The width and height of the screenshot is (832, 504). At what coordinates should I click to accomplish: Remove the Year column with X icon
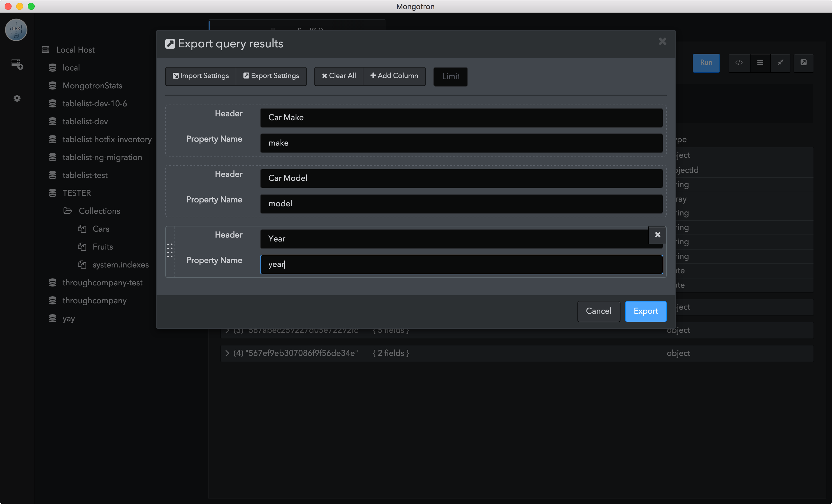658,235
